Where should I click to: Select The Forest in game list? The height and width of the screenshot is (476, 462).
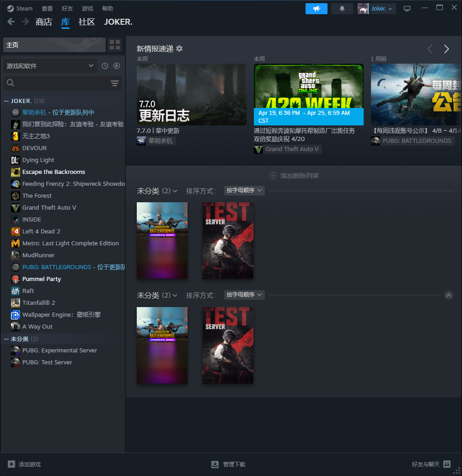37,196
